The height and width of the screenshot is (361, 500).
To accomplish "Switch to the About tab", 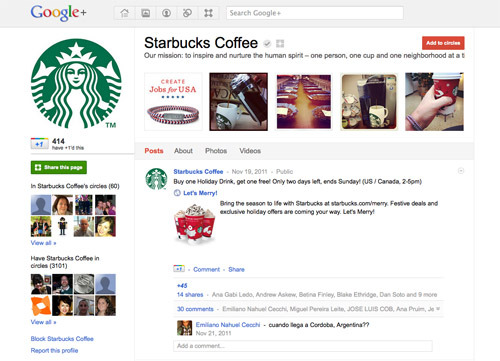I will point(183,151).
